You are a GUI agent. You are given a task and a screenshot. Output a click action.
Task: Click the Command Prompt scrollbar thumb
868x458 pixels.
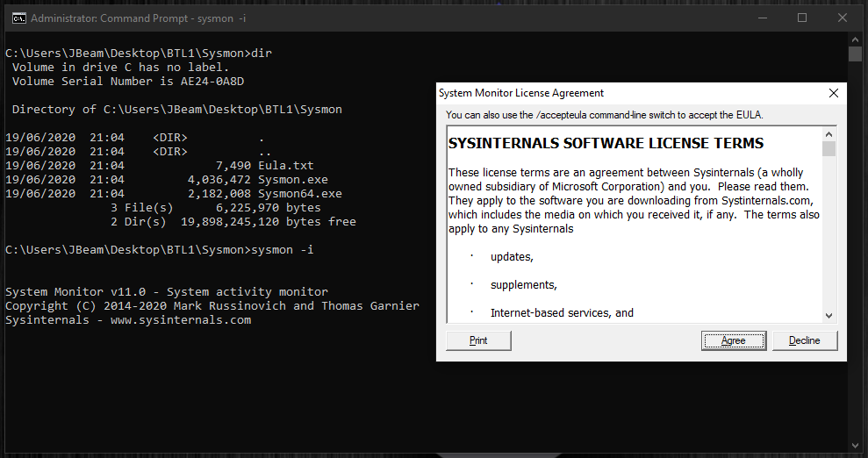click(x=855, y=54)
